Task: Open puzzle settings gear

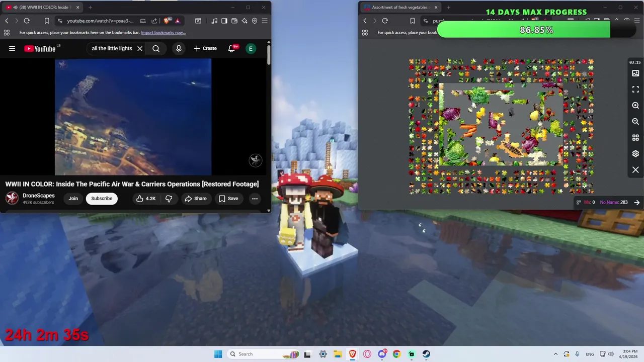Action: tap(635, 154)
